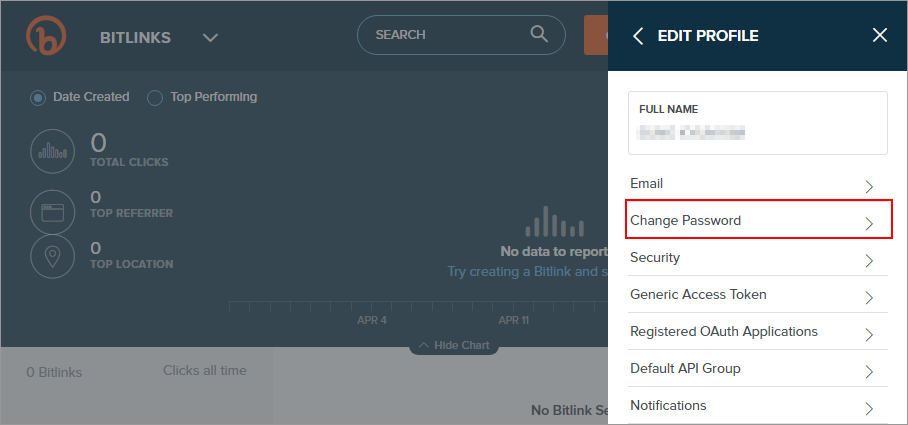
Task: Click the "No data to report" text
Action: click(x=554, y=252)
